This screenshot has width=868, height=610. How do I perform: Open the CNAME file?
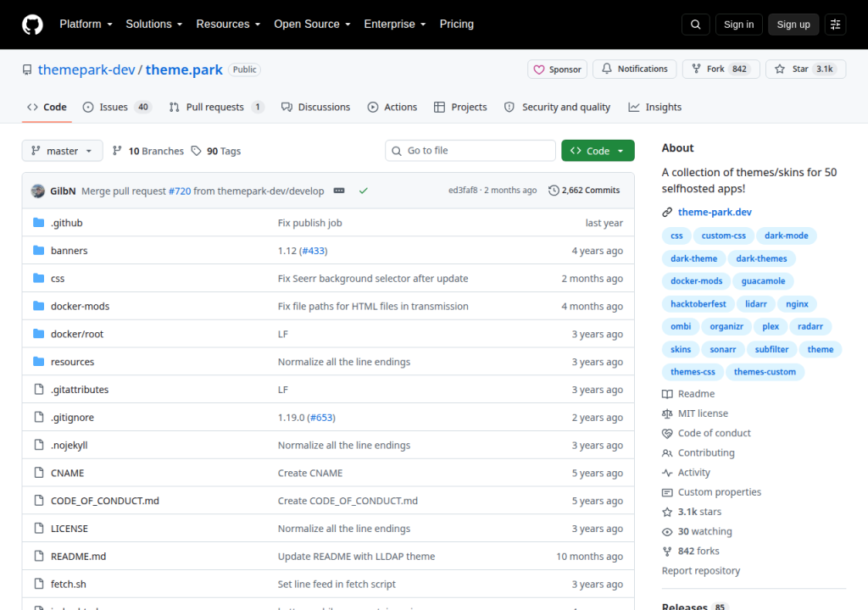pyautogui.click(x=68, y=473)
